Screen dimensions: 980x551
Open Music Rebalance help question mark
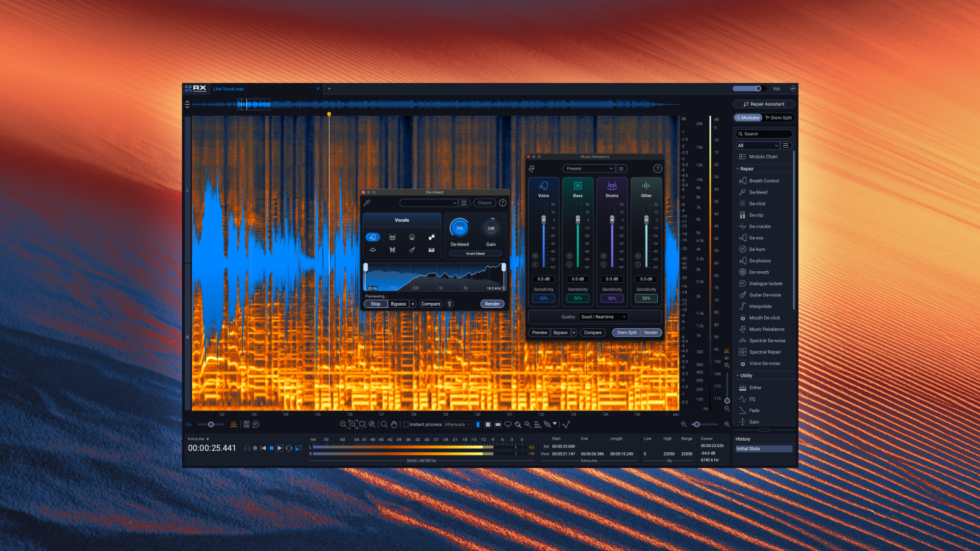coord(657,168)
